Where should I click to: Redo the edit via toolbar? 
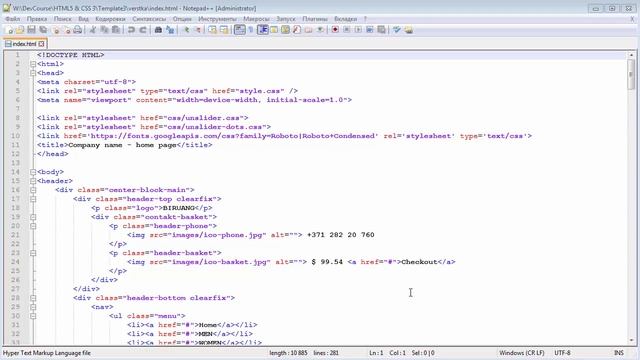(x=143, y=30)
